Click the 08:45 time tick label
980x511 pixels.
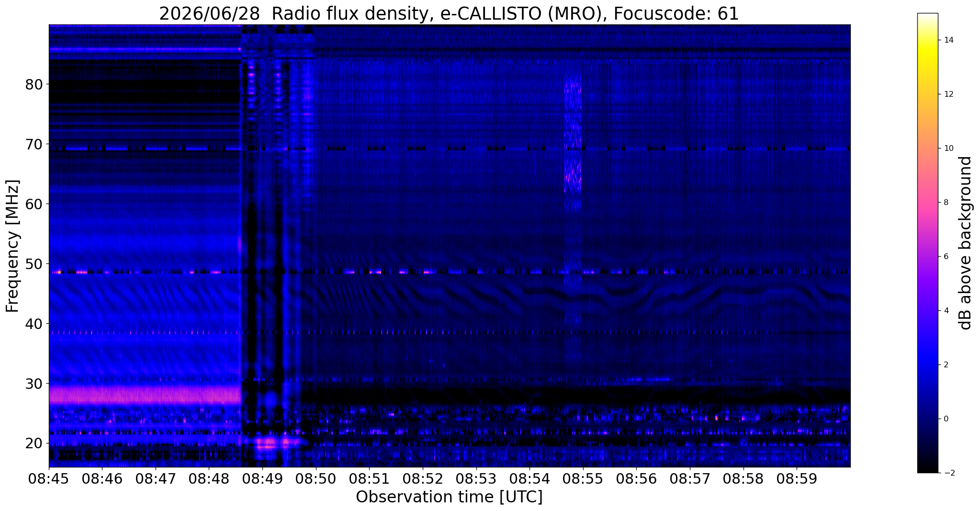click(49, 478)
